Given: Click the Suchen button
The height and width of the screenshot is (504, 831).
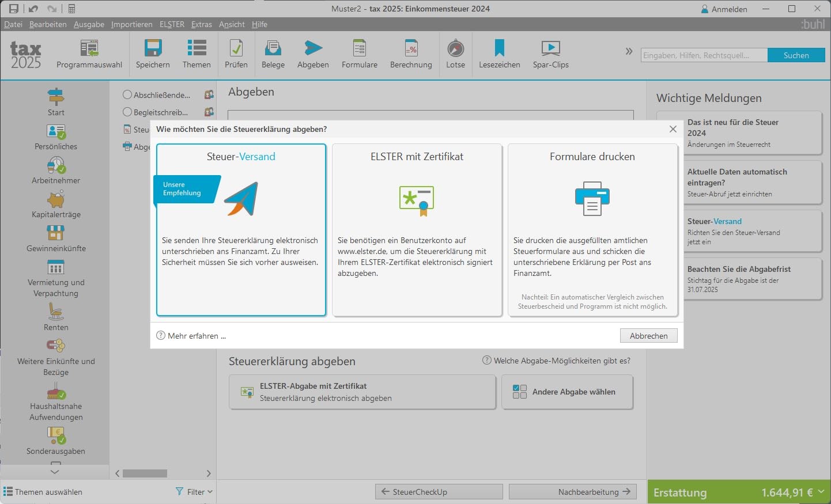Looking at the screenshot, I should 796,55.
